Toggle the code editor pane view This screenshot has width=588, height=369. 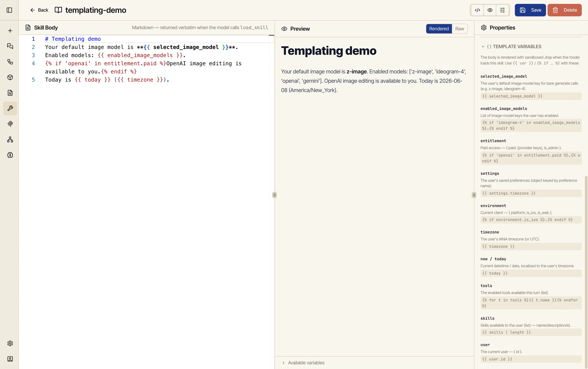477,10
